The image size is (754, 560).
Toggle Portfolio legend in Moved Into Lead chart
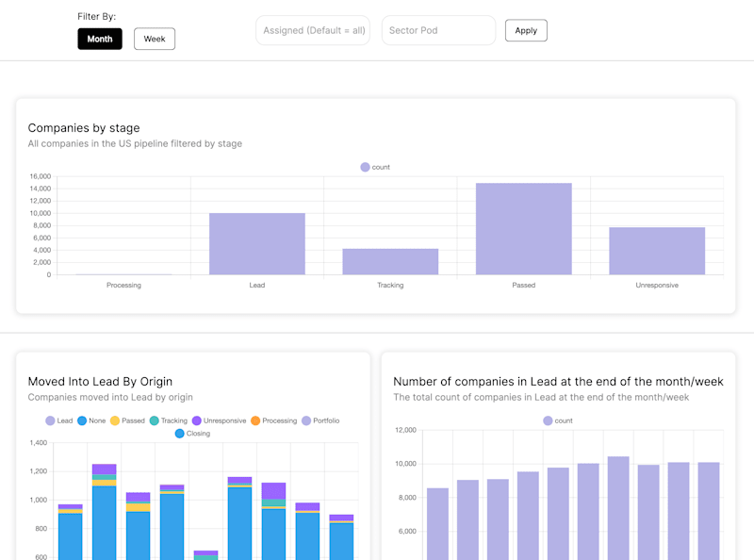tap(320, 420)
